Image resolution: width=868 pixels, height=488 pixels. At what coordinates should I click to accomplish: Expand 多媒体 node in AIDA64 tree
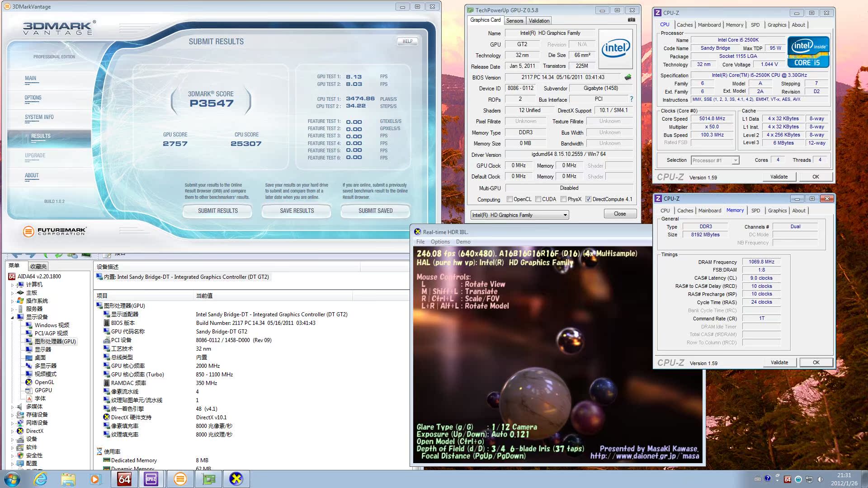[x=12, y=407]
